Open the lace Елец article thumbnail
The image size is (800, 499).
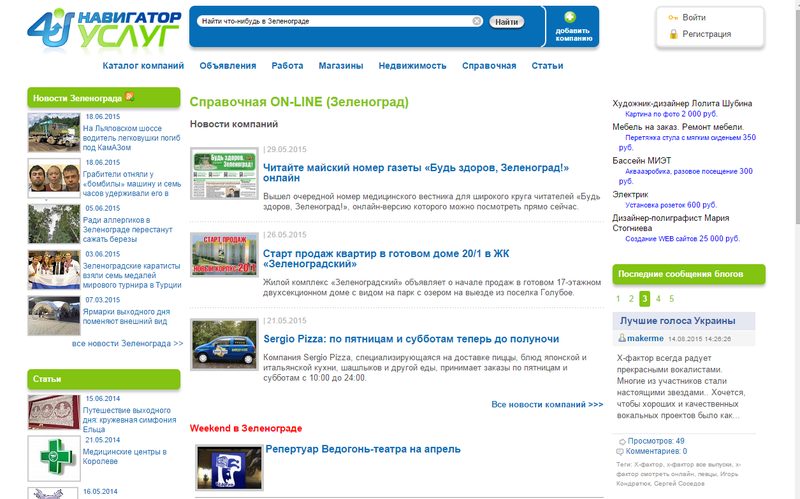pyautogui.click(x=54, y=412)
